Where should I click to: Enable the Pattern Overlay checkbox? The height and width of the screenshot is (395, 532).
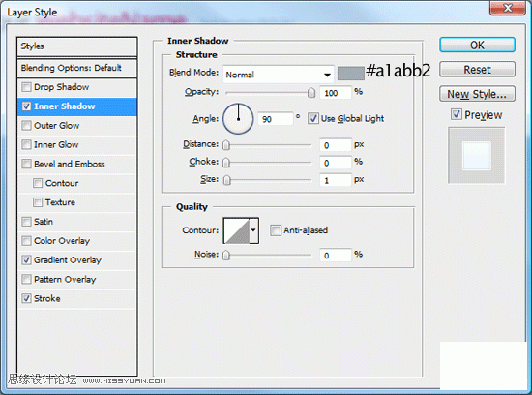click(26, 280)
